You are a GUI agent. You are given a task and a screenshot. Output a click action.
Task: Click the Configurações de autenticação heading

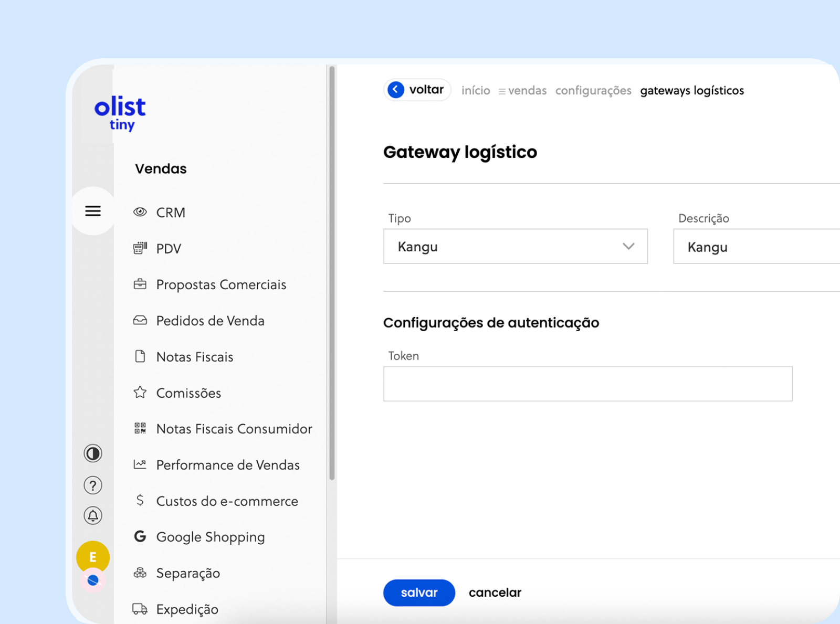coord(491,323)
